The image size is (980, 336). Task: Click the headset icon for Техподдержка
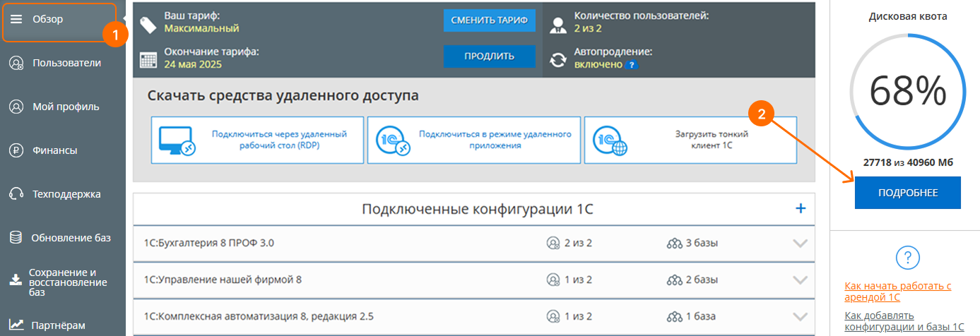click(16, 194)
